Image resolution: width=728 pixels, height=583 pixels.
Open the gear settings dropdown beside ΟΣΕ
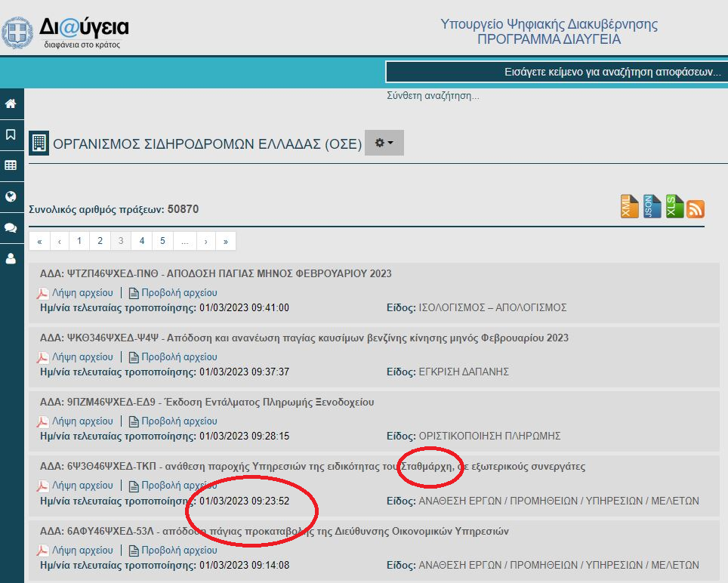coord(384,143)
